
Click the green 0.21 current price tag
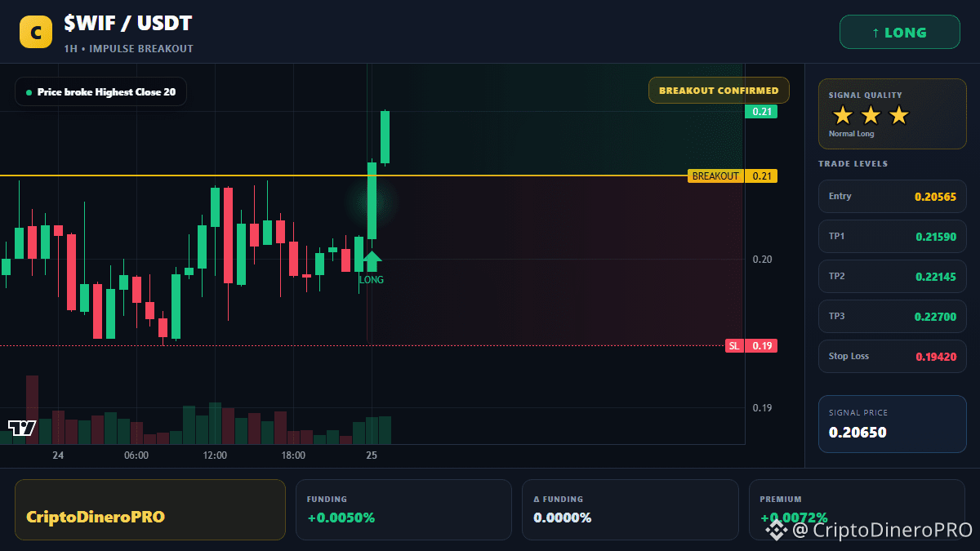tap(761, 112)
